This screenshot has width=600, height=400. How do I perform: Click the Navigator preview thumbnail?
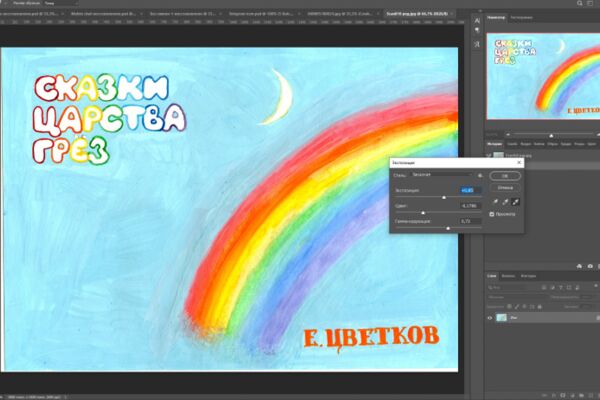[x=543, y=76]
